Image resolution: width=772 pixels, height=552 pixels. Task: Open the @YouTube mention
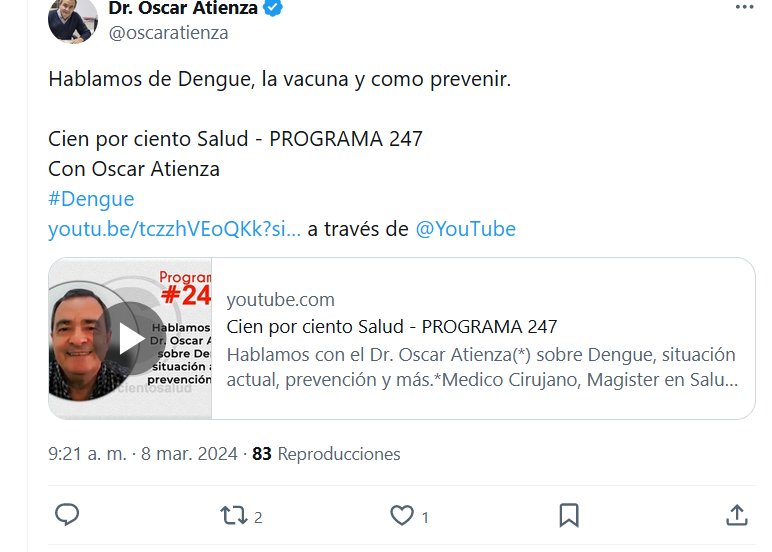point(466,229)
